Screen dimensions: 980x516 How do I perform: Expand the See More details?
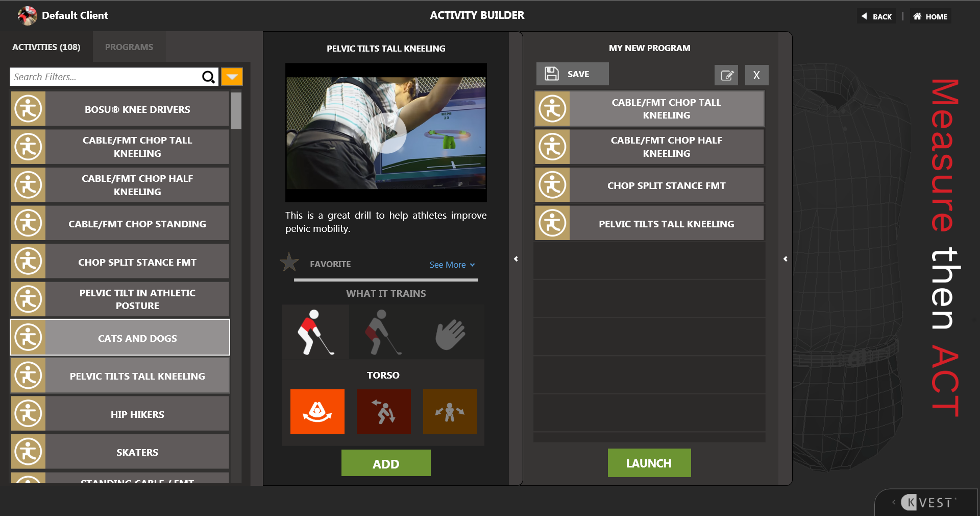click(451, 265)
